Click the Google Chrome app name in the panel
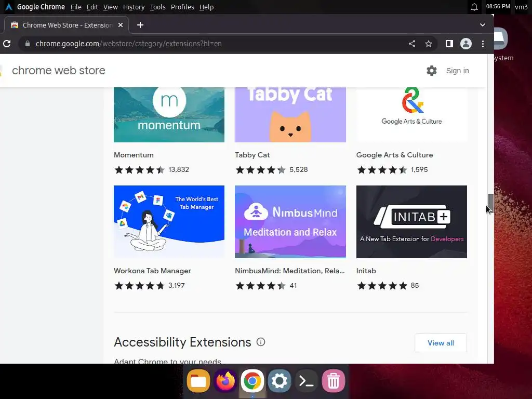 (x=41, y=7)
